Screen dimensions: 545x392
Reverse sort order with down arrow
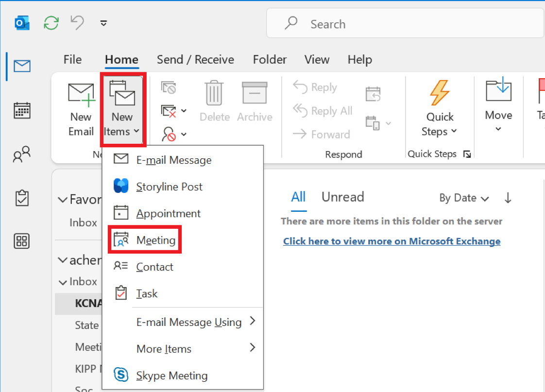click(x=508, y=198)
